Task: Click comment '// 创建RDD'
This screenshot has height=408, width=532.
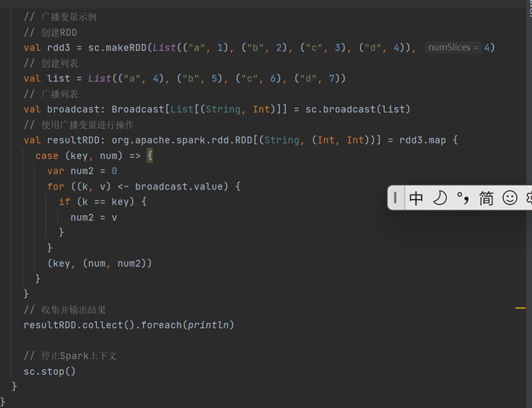Action: pyautogui.click(x=50, y=33)
